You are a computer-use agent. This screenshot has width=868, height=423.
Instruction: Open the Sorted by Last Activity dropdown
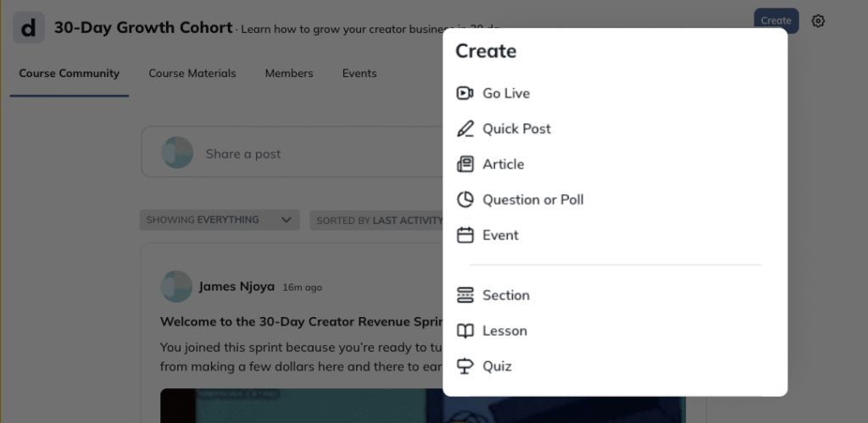pyautogui.click(x=378, y=220)
